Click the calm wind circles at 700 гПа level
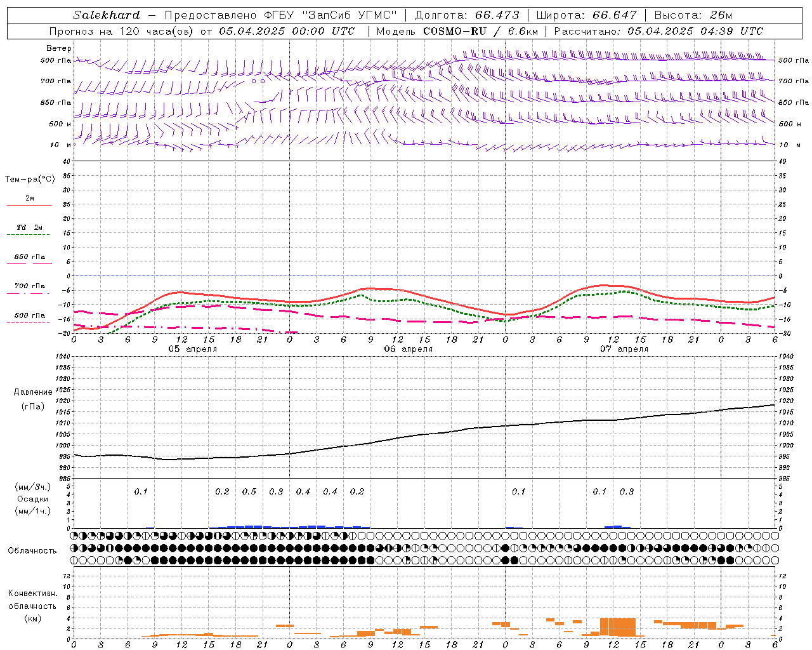Screen dimensions: 812x650 (258, 81)
